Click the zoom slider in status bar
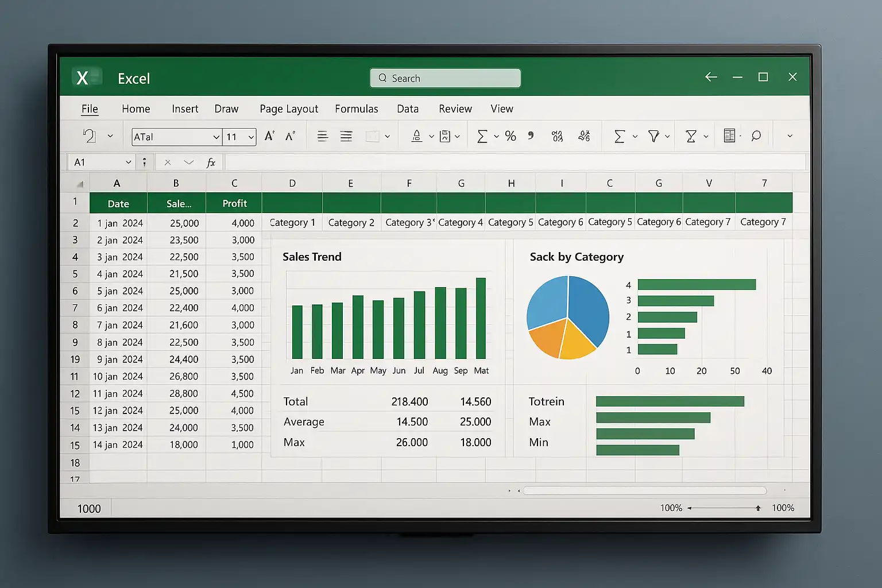The image size is (882, 588). tap(724, 508)
